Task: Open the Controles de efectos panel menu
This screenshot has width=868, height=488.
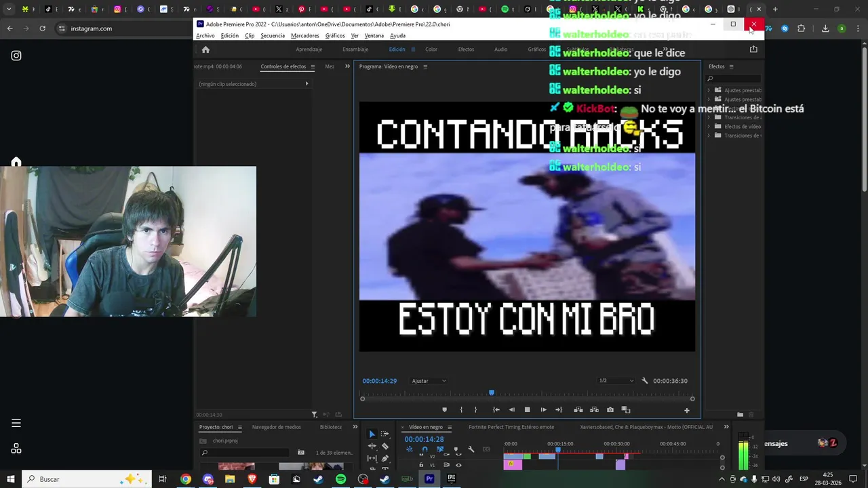Action: [x=313, y=66]
